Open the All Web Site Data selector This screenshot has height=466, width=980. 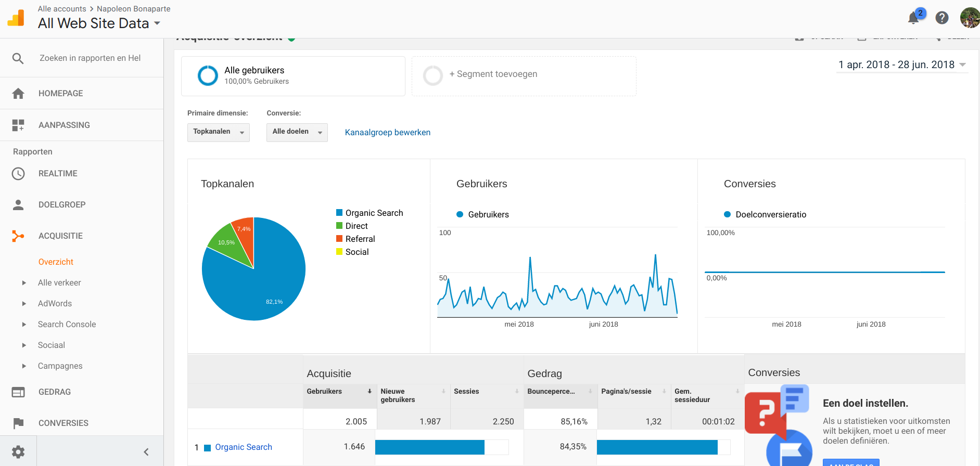[x=99, y=23]
